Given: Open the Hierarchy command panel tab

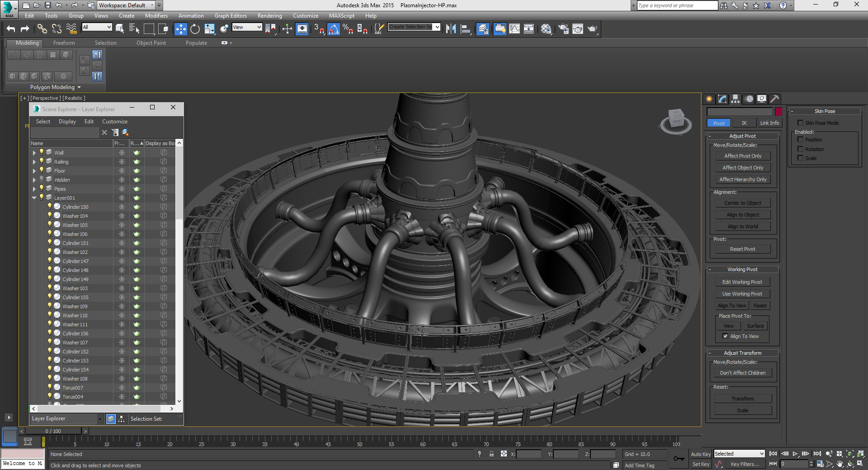Looking at the screenshot, I should [x=736, y=99].
